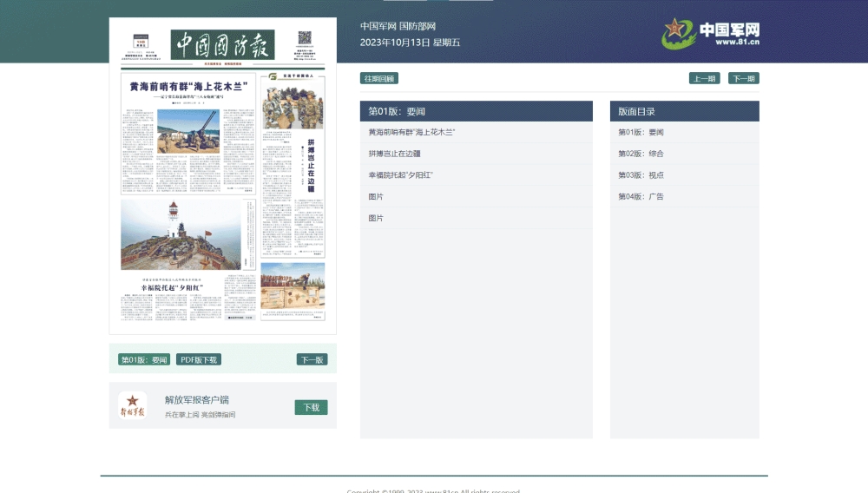Click the green 下载 button for the client app
The image size is (868, 493).
click(311, 407)
